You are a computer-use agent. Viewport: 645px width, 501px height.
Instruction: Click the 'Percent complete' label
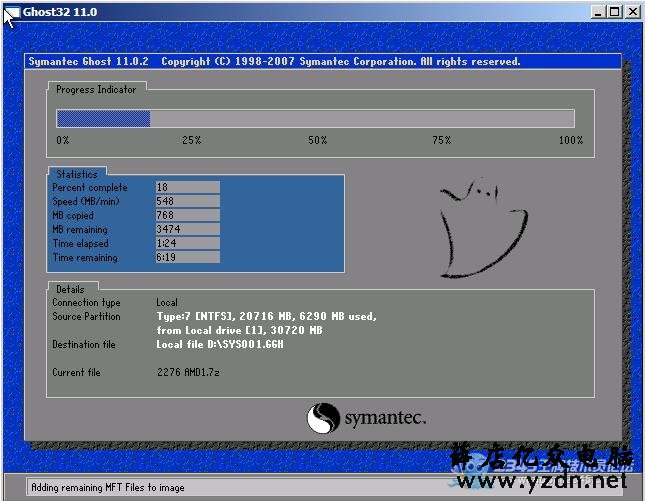coord(90,188)
